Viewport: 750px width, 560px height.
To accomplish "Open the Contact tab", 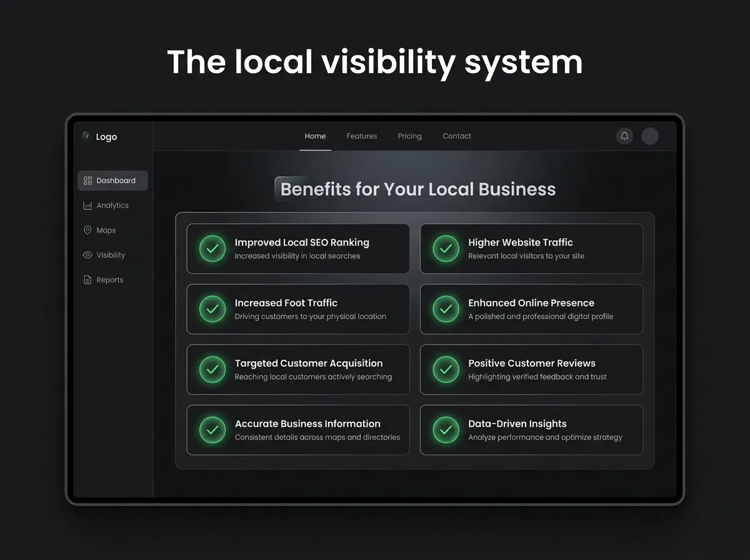I will click(x=457, y=136).
